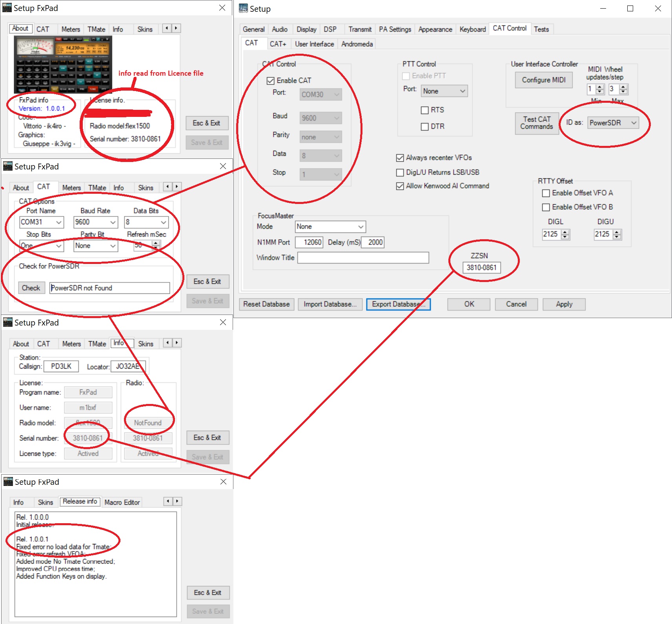
Task: Click the Callsign PD3LK field
Action: [x=61, y=366]
